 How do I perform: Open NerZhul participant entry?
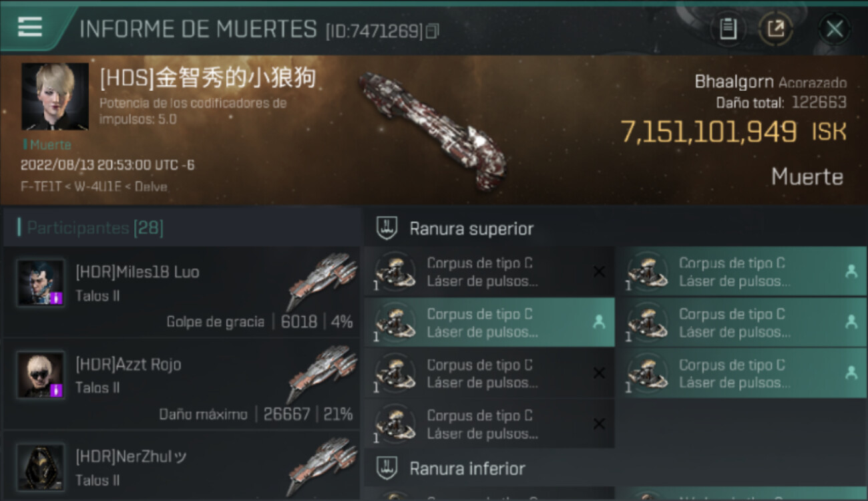pyautogui.click(x=181, y=466)
